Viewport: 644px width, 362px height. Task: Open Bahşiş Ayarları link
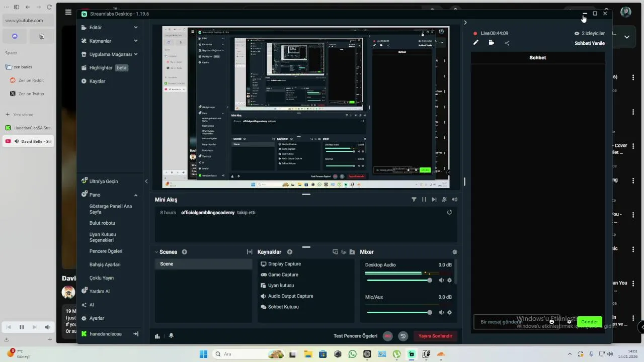tap(105, 264)
